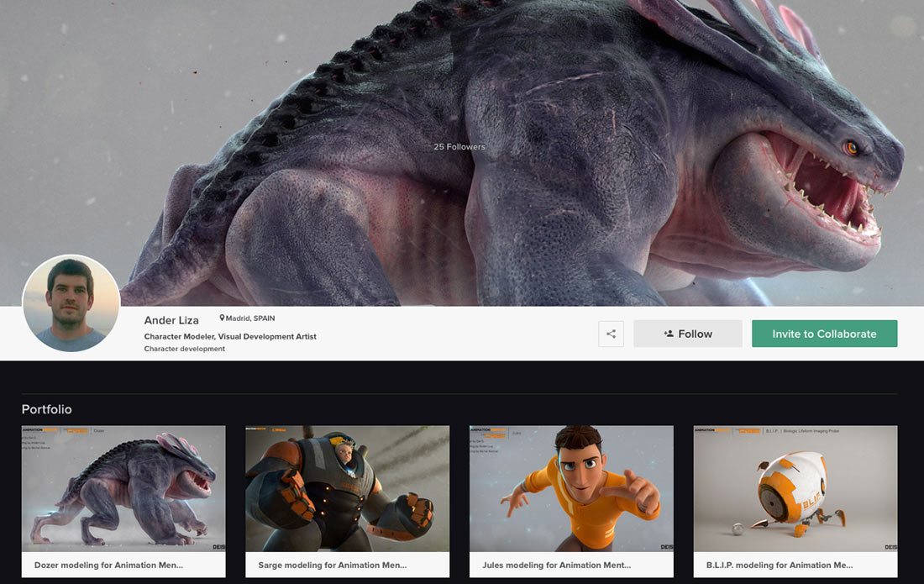Click the Jules modeling project title
Viewport: 924px width, 584px height.
(557, 566)
